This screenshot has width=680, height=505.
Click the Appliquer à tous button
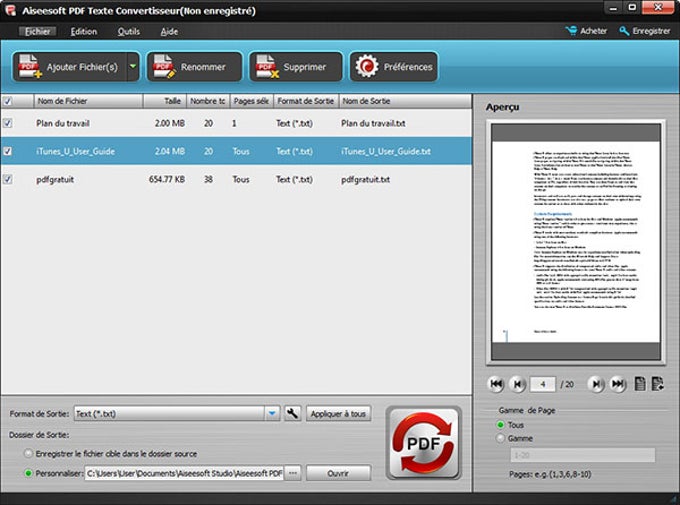tap(338, 414)
